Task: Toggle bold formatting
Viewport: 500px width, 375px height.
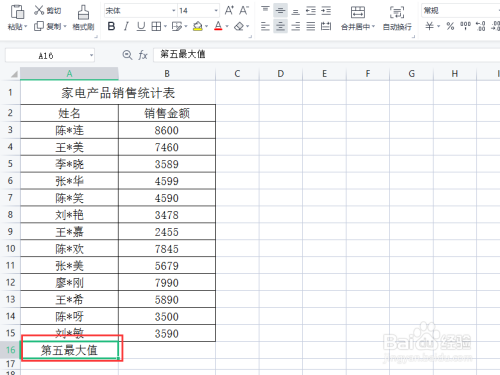Action: click(111, 26)
